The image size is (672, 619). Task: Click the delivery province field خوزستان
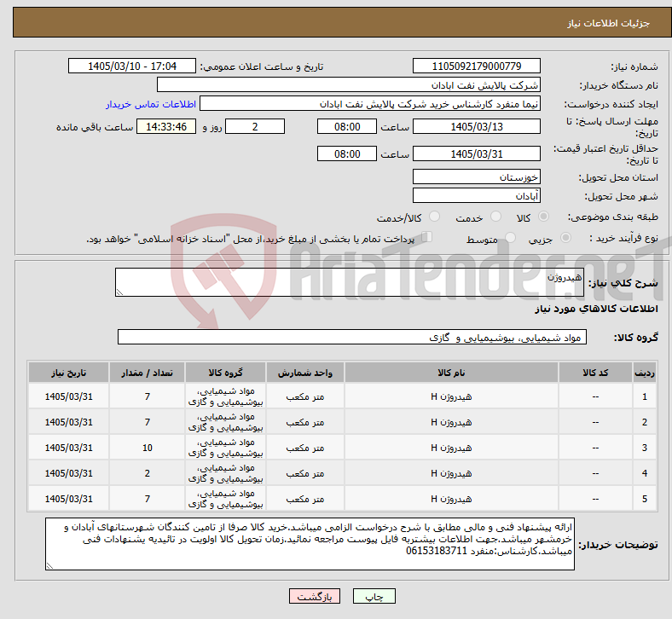point(476,177)
